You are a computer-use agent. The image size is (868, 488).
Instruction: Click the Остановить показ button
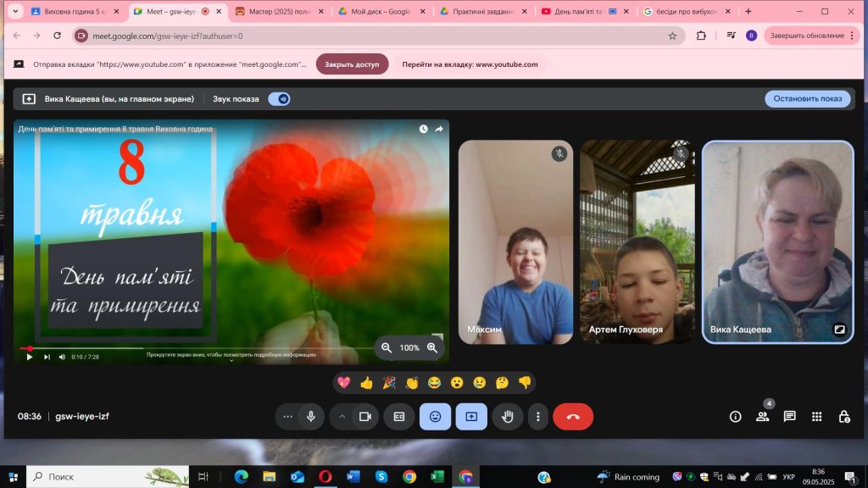point(807,99)
